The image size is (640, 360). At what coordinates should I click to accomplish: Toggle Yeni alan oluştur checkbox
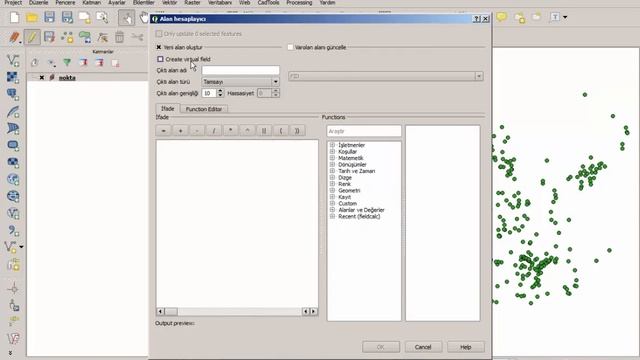[159, 47]
